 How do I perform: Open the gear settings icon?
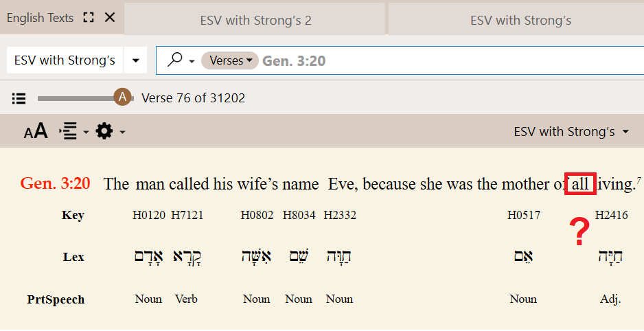[x=104, y=131]
